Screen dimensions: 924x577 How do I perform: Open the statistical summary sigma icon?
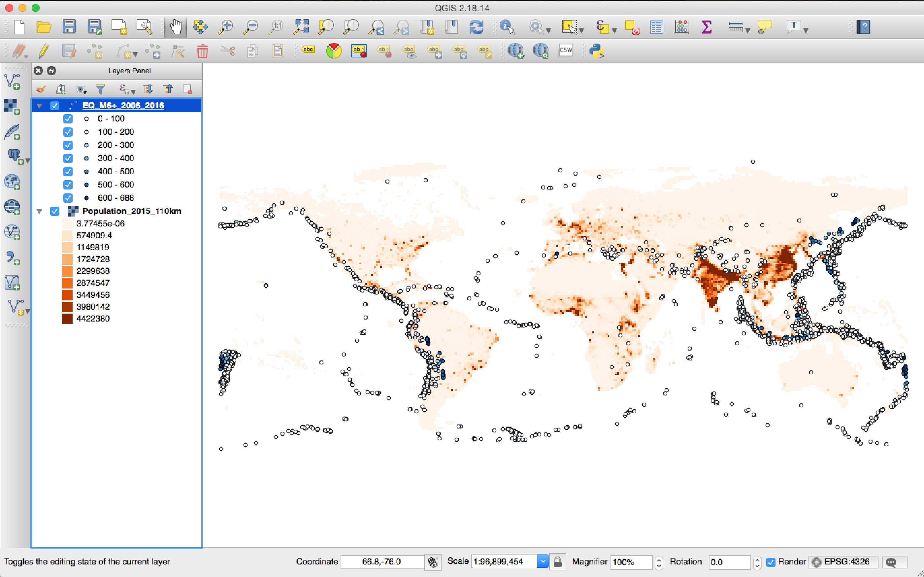pos(707,27)
